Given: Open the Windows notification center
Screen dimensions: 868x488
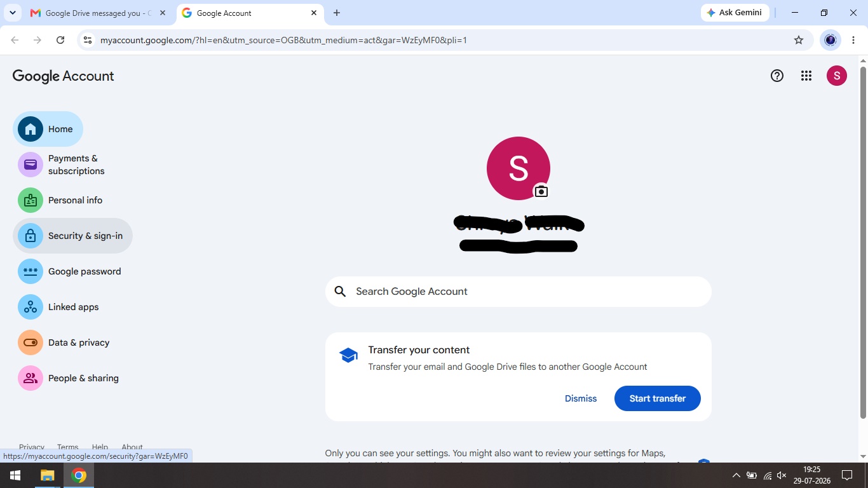Looking at the screenshot, I should click(846, 475).
